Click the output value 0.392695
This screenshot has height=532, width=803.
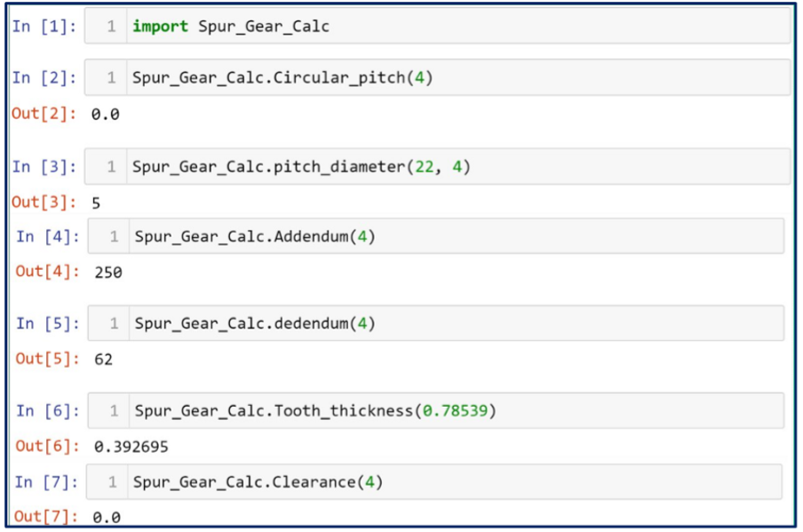point(131,447)
